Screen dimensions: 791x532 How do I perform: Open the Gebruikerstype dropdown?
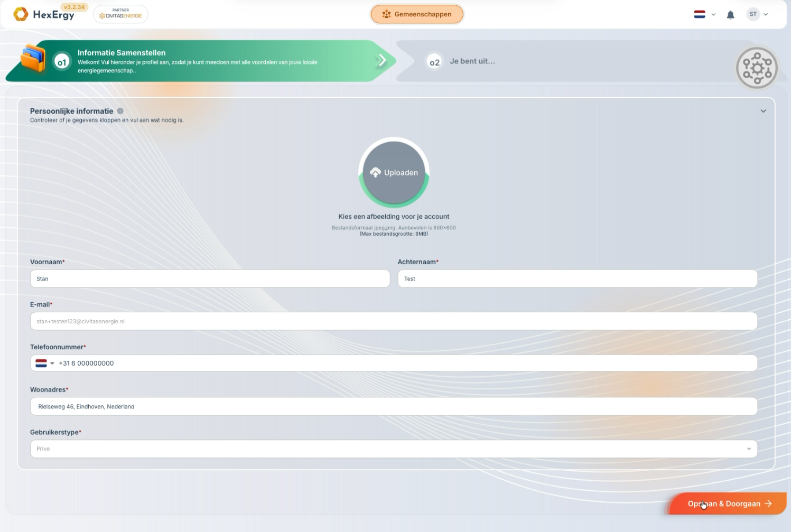pos(394,449)
